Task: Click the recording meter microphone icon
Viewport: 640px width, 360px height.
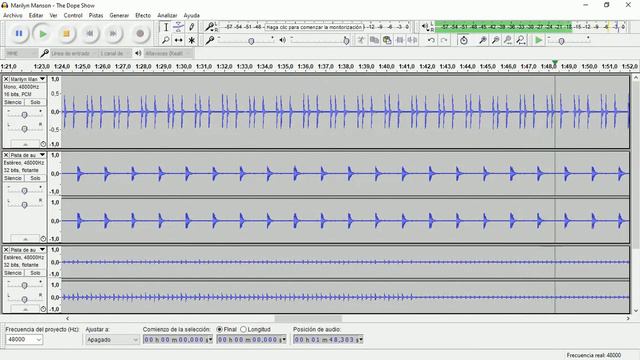Action: point(209,27)
